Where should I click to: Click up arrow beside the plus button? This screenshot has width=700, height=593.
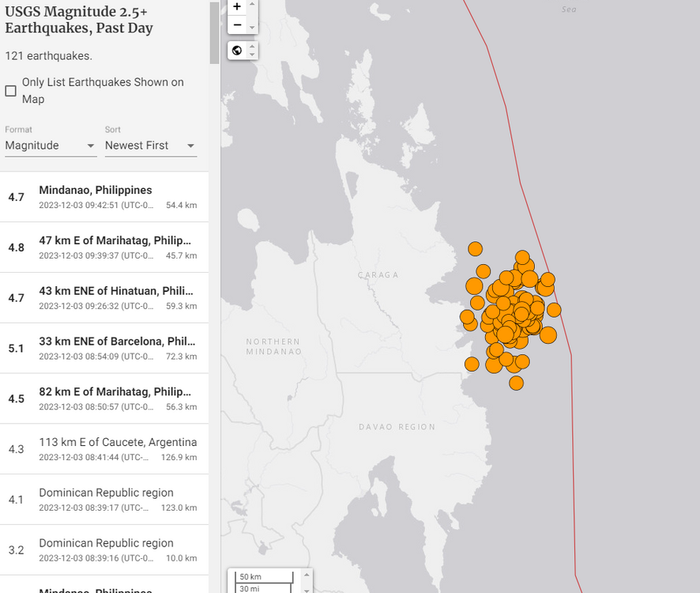coord(253,4)
